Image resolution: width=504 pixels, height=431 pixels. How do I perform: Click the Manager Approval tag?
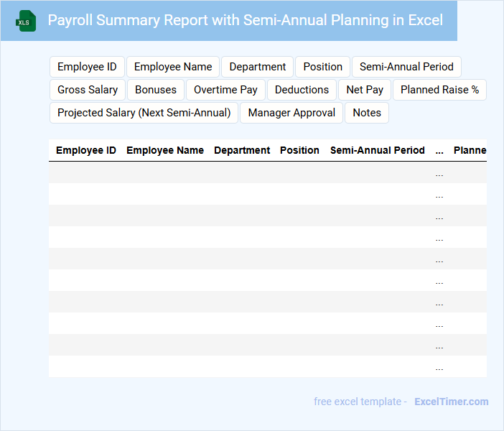click(291, 113)
